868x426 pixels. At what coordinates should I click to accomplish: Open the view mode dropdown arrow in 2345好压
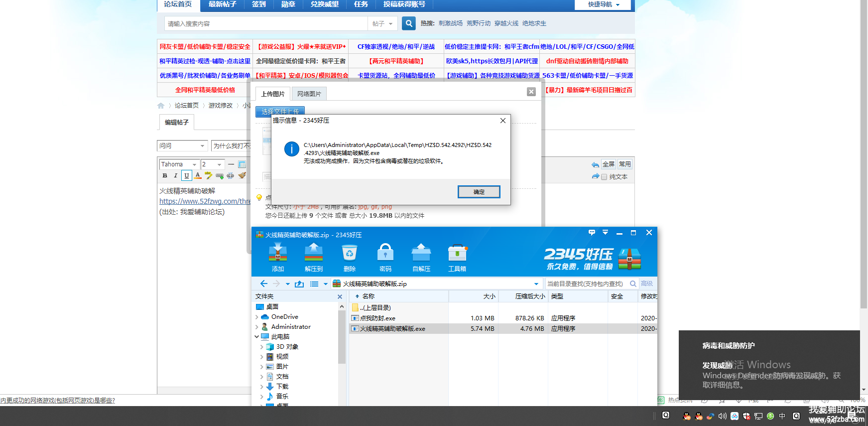point(326,284)
